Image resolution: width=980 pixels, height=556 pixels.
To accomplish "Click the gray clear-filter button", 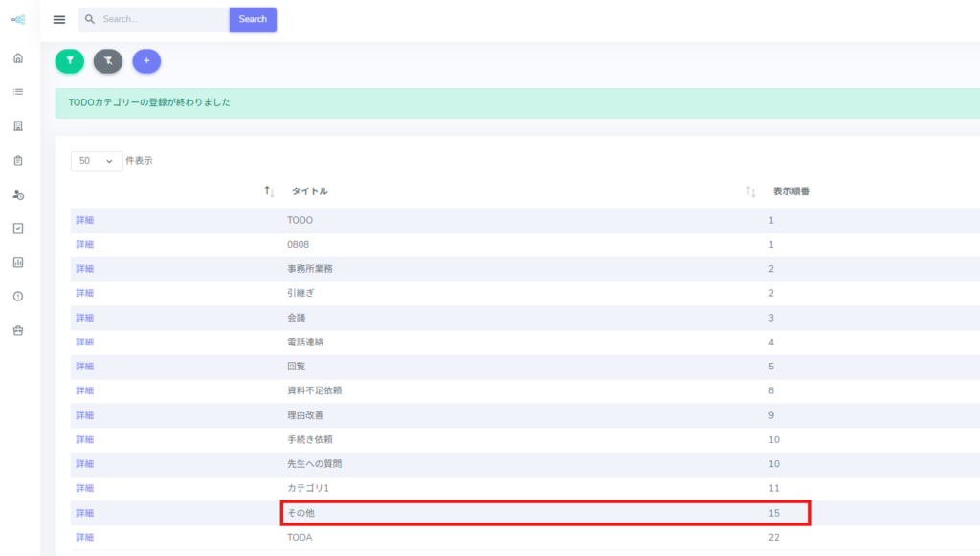I will [x=108, y=60].
